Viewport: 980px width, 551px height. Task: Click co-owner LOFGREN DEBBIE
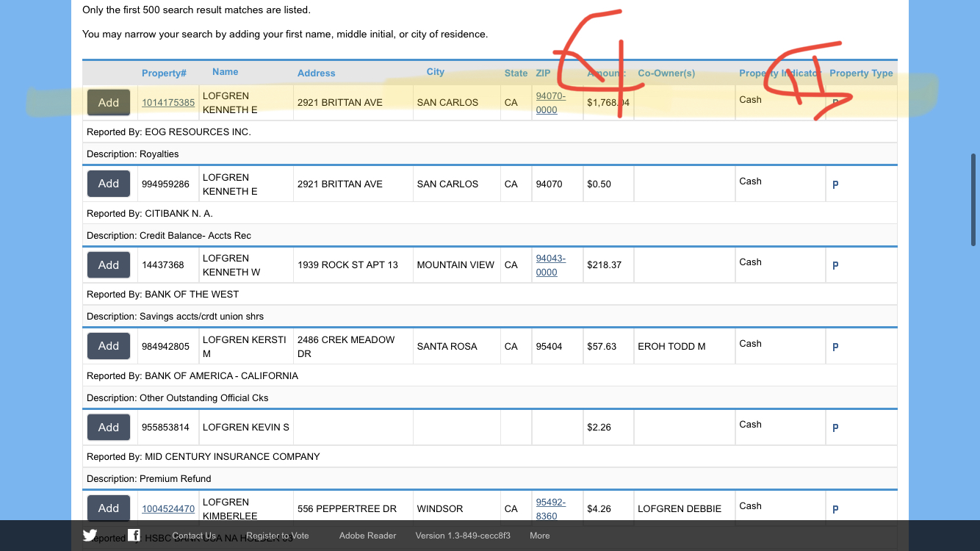coord(680,509)
